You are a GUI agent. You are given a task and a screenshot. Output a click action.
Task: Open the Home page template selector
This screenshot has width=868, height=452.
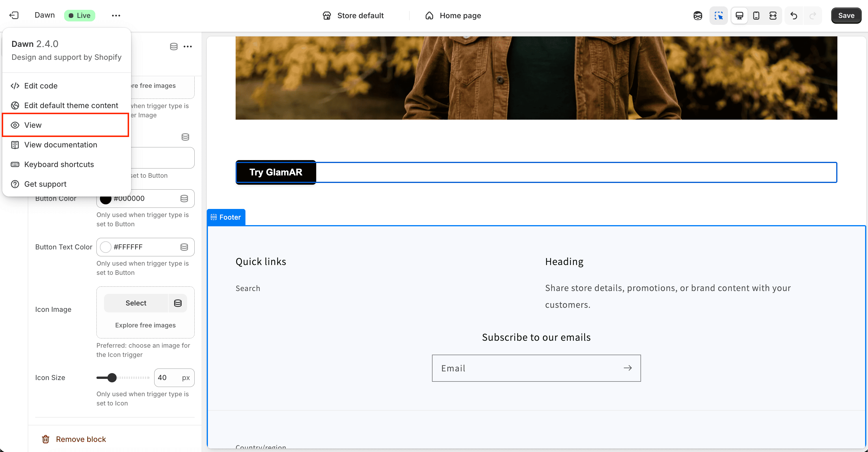point(453,16)
